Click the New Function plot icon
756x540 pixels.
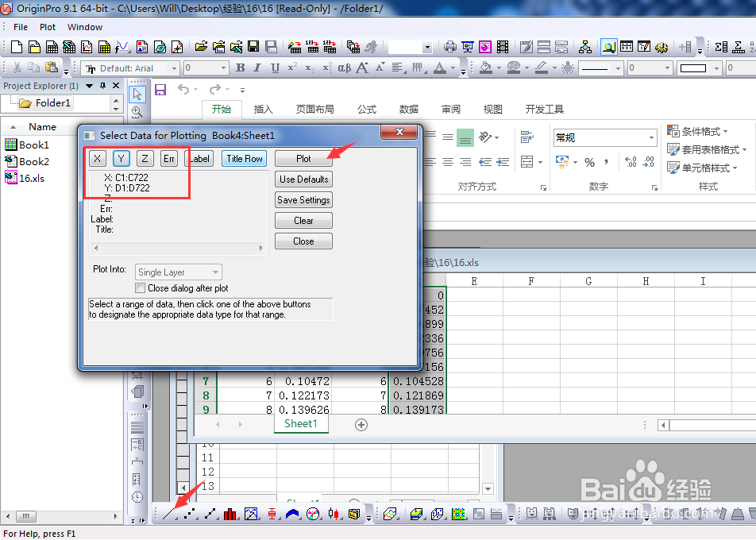(122, 47)
